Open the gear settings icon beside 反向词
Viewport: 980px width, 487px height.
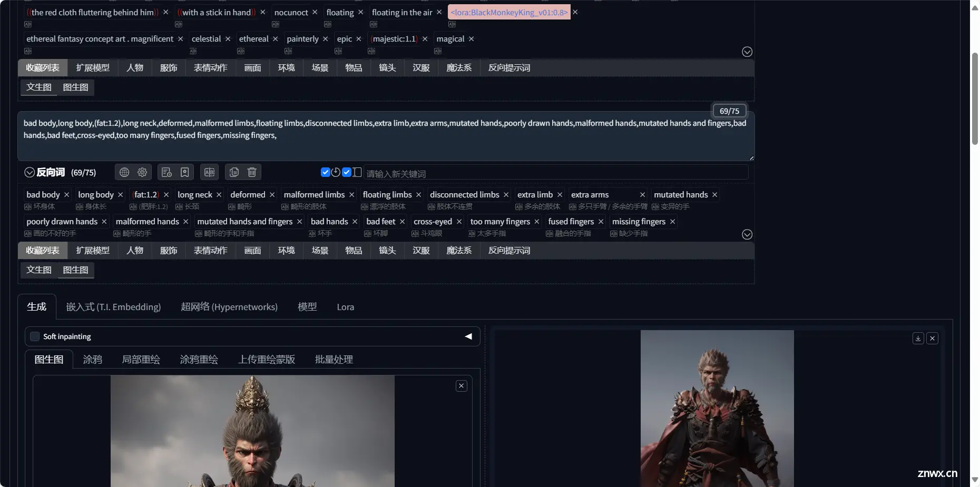[142, 172]
